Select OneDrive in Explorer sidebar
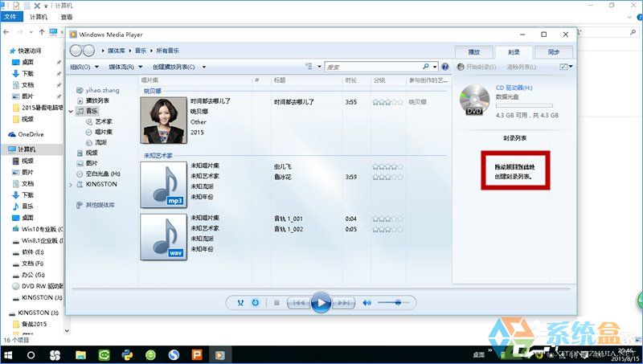643x364 pixels. [26, 134]
